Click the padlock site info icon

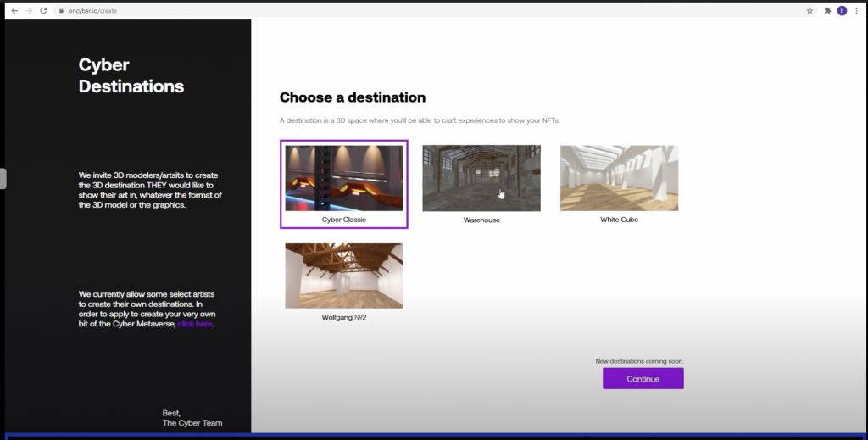tap(61, 10)
